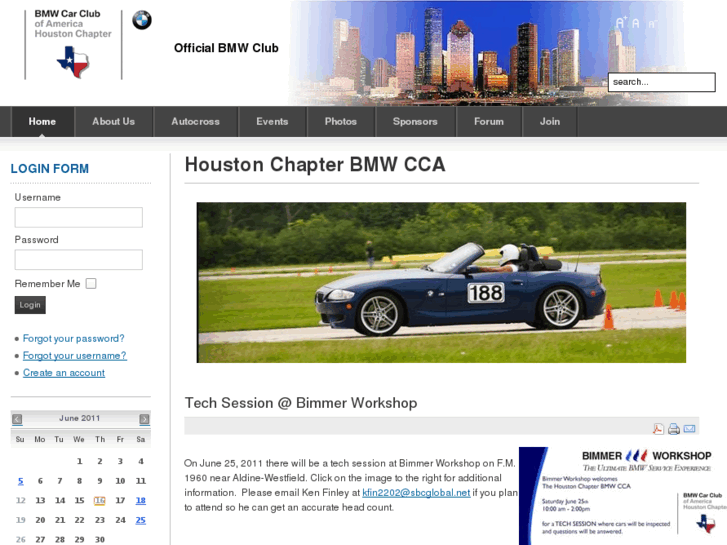Open the About Us menu
Screen dimensions: 727x545
tap(114, 122)
